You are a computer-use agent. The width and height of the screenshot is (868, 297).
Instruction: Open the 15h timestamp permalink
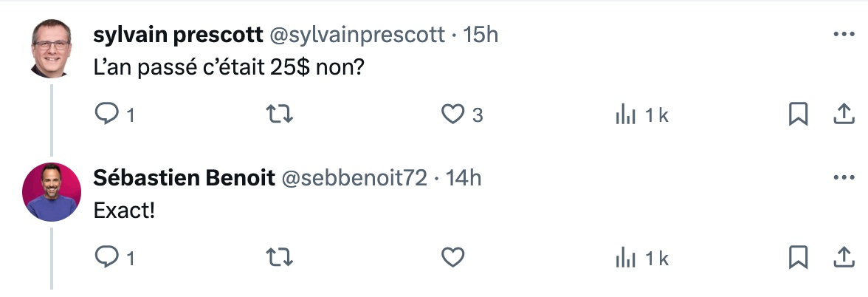pos(480,35)
